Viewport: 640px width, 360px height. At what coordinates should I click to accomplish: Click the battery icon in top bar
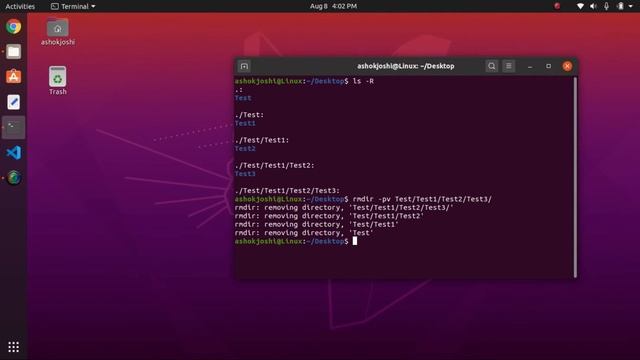tap(620, 6)
